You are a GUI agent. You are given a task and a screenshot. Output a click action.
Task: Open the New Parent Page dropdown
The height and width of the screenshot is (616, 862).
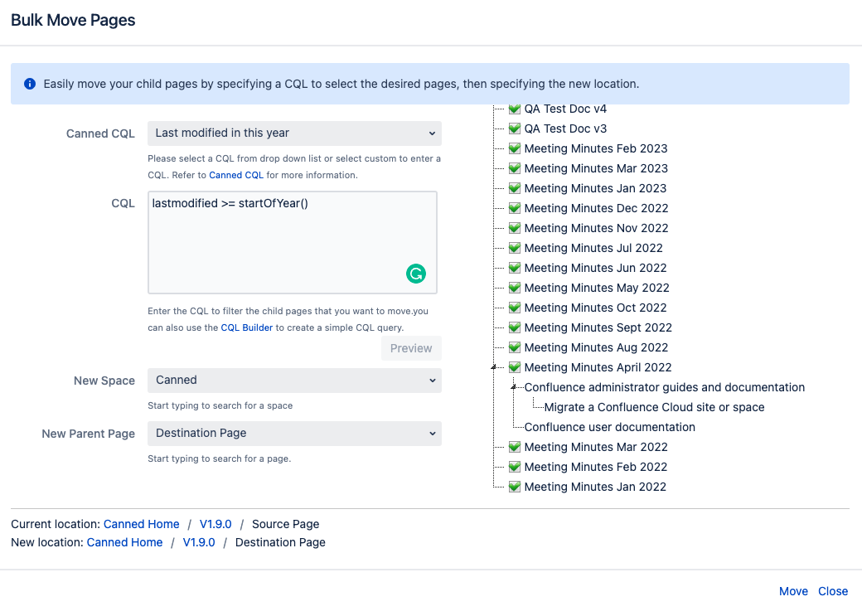click(x=294, y=434)
